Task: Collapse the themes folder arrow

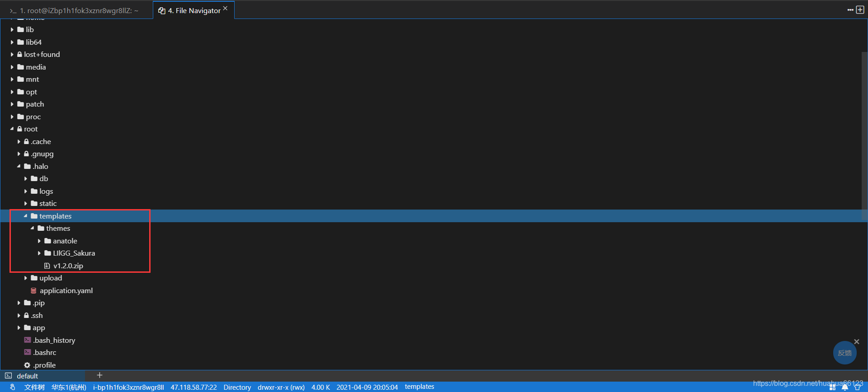Action: (33, 228)
